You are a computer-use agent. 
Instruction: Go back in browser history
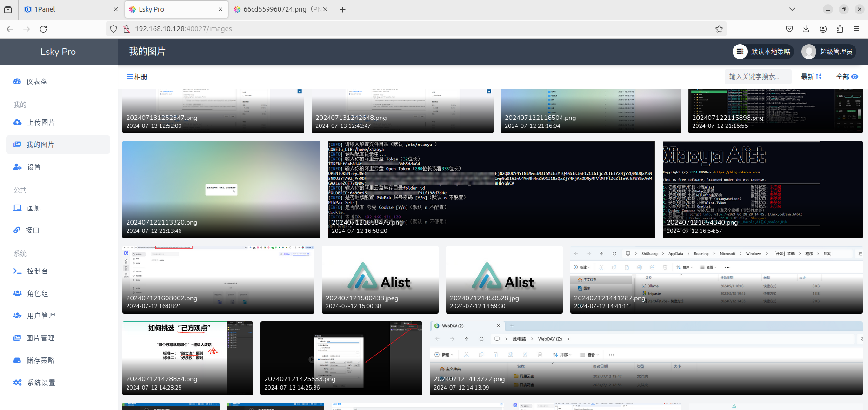coord(10,29)
